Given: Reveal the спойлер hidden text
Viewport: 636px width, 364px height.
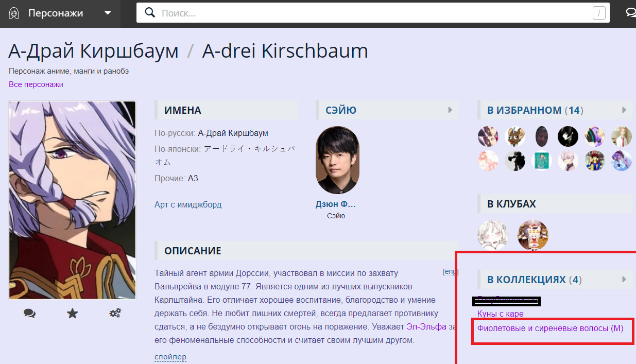Looking at the screenshot, I should coord(170,357).
